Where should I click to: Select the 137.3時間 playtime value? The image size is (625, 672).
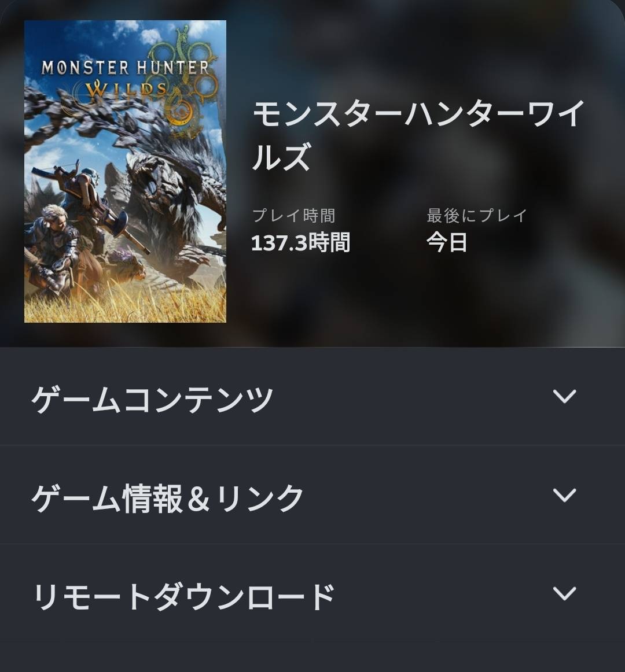click(x=301, y=242)
